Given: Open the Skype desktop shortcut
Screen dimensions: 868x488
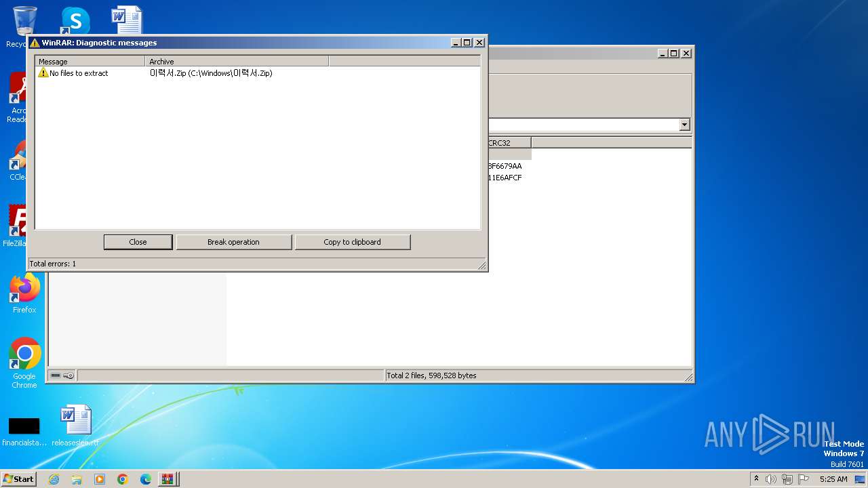Looking at the screenshot, I should point(75,20).
